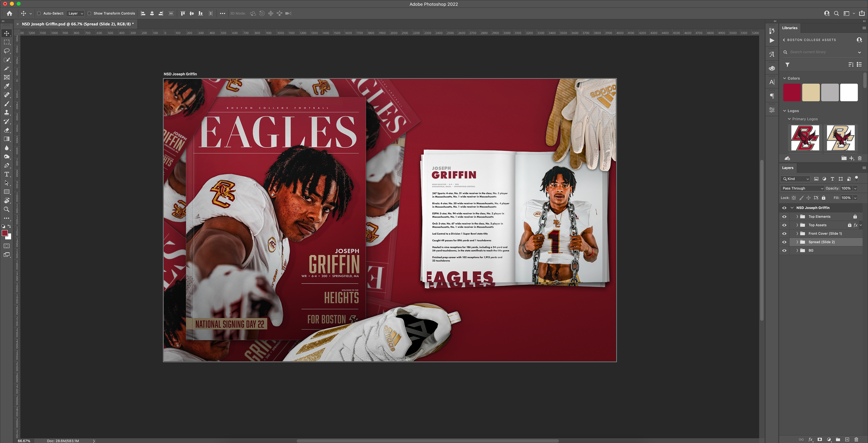Expand the Spread (Slide 2) group

coord(797,242)
